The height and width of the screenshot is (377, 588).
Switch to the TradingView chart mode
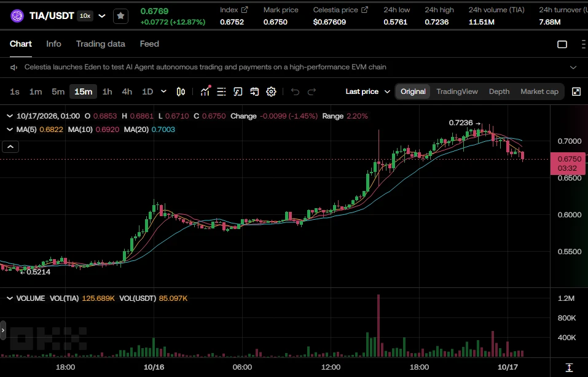pyautogui.click(x=457, y=91)
